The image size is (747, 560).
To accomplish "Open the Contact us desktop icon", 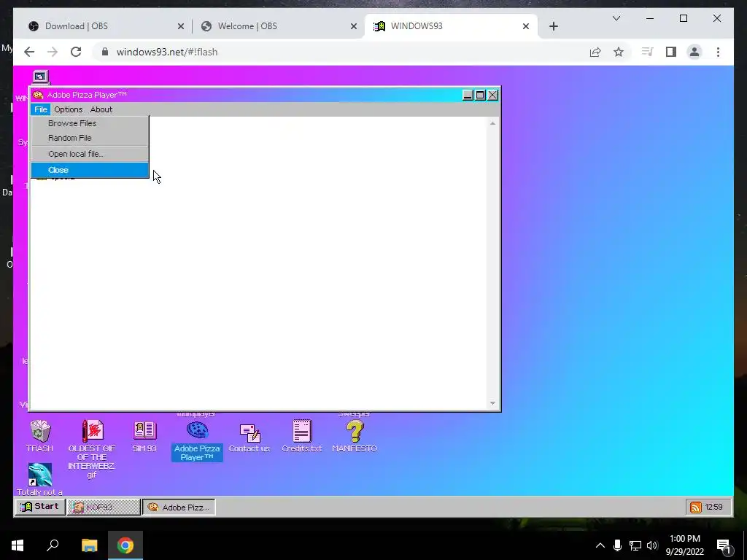I will [x=249, y=437].
